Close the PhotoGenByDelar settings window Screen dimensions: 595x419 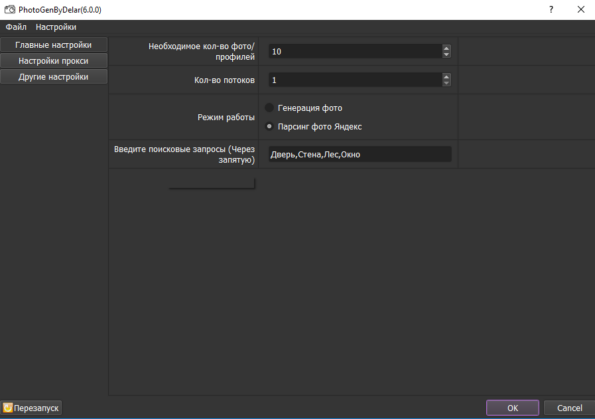581,9
